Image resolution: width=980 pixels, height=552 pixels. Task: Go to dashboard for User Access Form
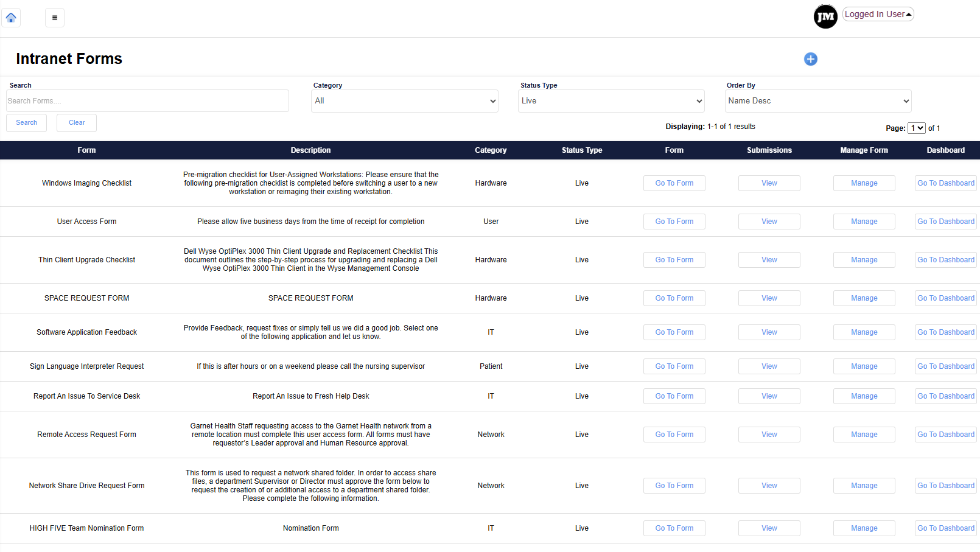tap(946, 222)
